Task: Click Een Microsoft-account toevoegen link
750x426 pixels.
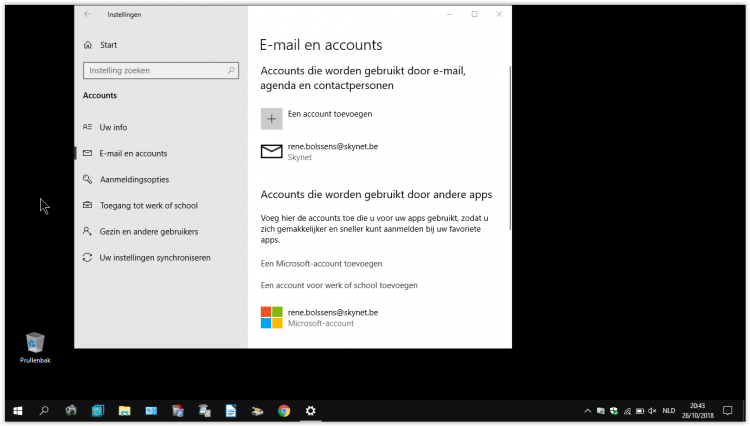Action: point(321,264)
